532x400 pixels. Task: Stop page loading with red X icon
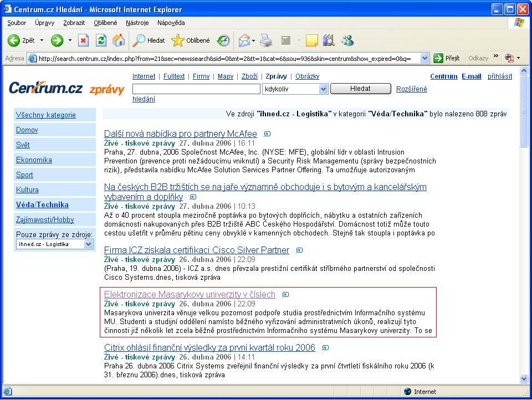83,40
